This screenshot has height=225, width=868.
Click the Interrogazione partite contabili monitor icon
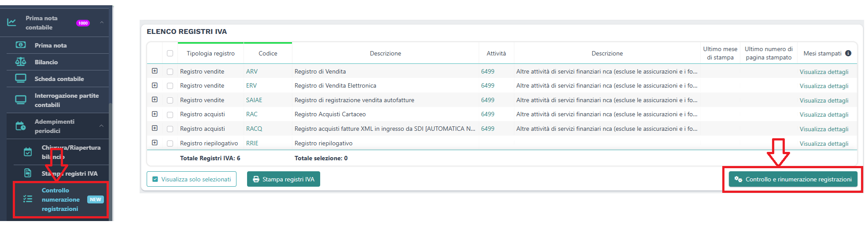(21, 100)
